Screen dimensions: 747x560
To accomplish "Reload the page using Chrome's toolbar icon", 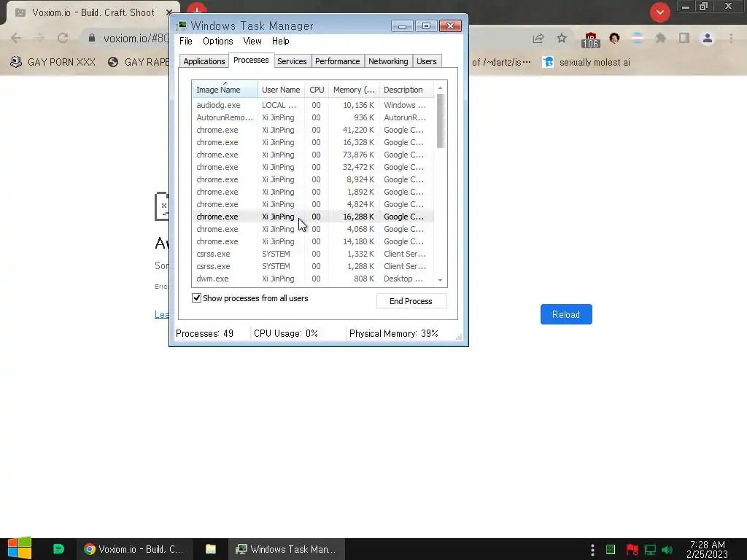I will pyautogui.click(x=63, y=38).
